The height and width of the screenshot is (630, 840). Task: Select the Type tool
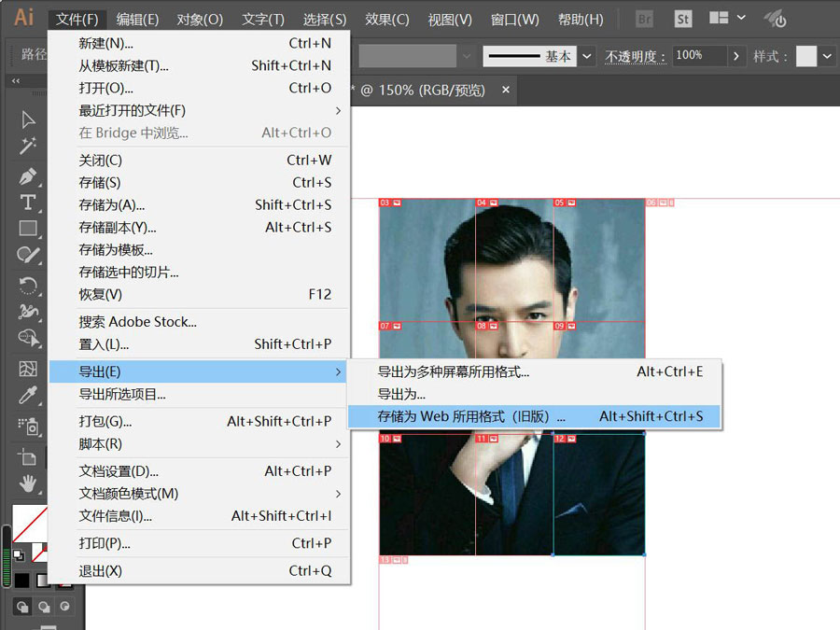28,203
